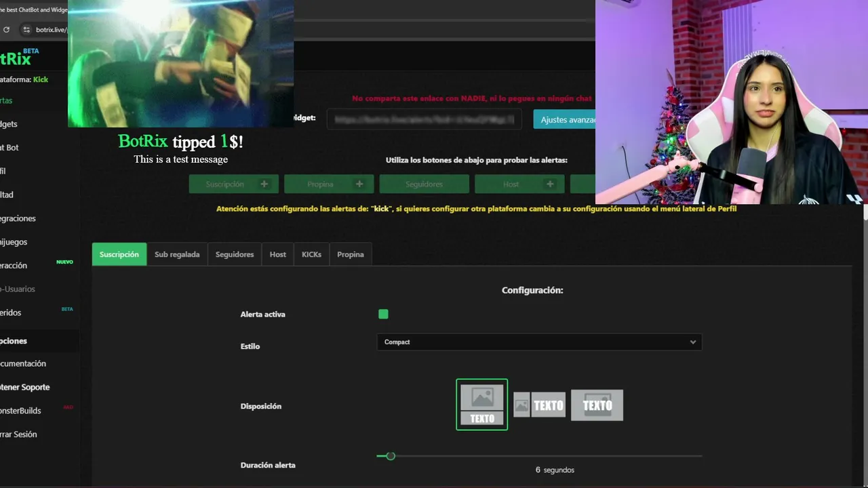Open the Estilo Compact dropdown
The image size is (868, 488).
click(x=539, y=342)
